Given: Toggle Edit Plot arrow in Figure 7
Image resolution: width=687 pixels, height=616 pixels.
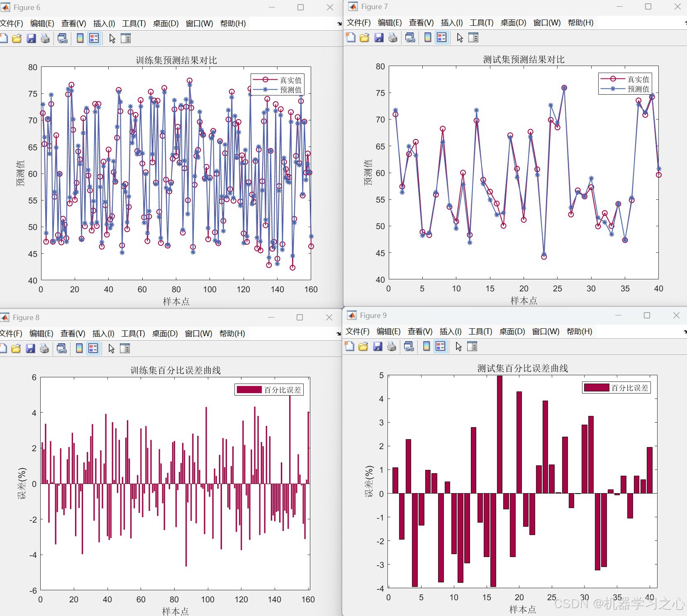Looking at the screenshot, I should [460, 38].
